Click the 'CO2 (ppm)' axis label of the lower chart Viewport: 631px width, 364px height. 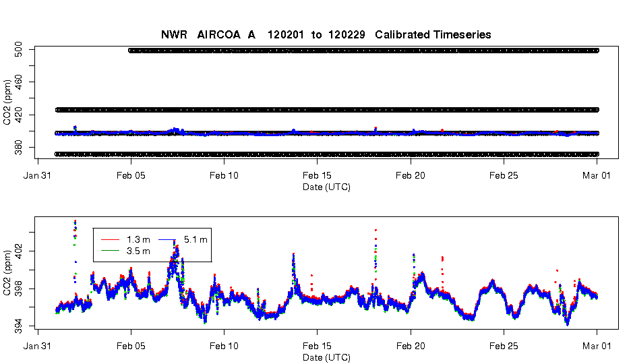pos(7,273)
